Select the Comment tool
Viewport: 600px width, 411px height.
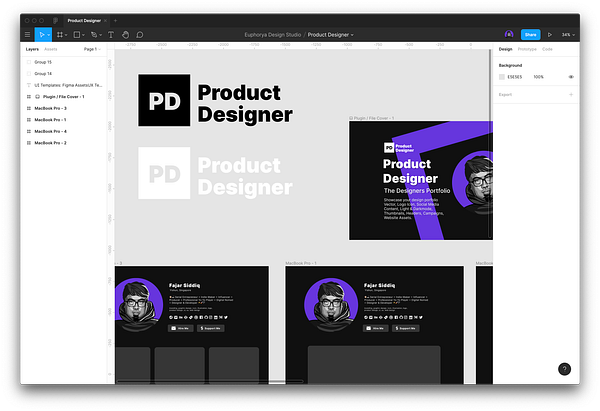point(140,35)
